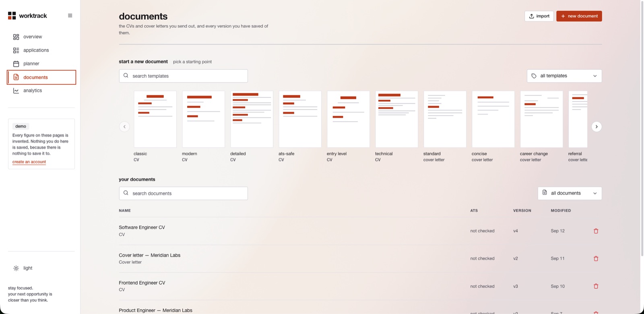Choose the detailed CV template
The image size is (644, 314).
click(x=252, y=127)
